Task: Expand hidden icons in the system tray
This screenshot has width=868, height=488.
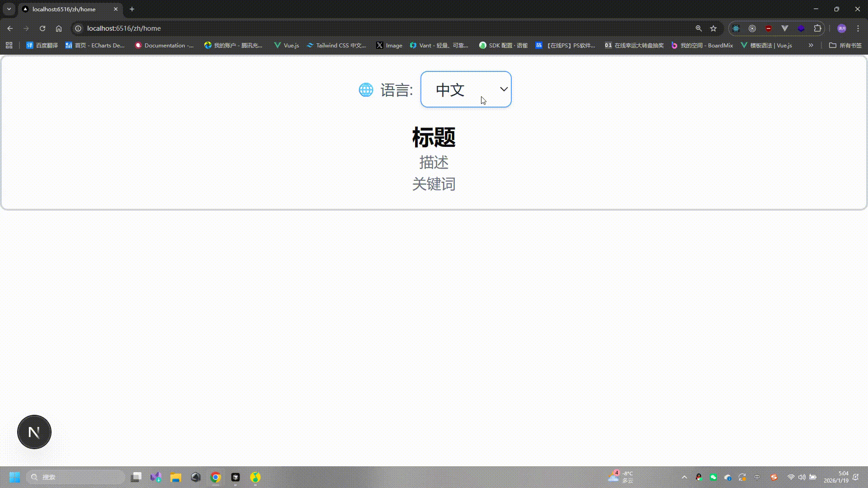Action: pyautogui.click(x=684, y=477)
